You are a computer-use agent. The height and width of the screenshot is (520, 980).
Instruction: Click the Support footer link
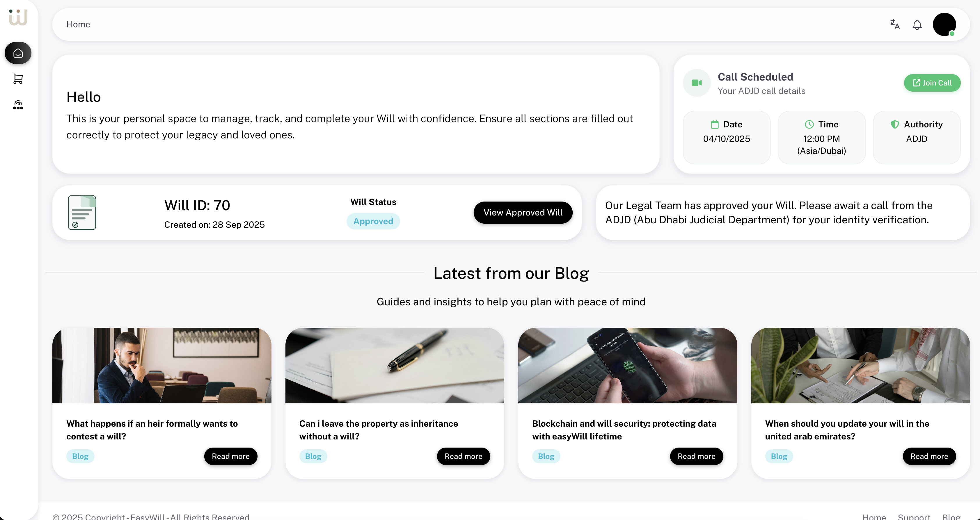914,516
